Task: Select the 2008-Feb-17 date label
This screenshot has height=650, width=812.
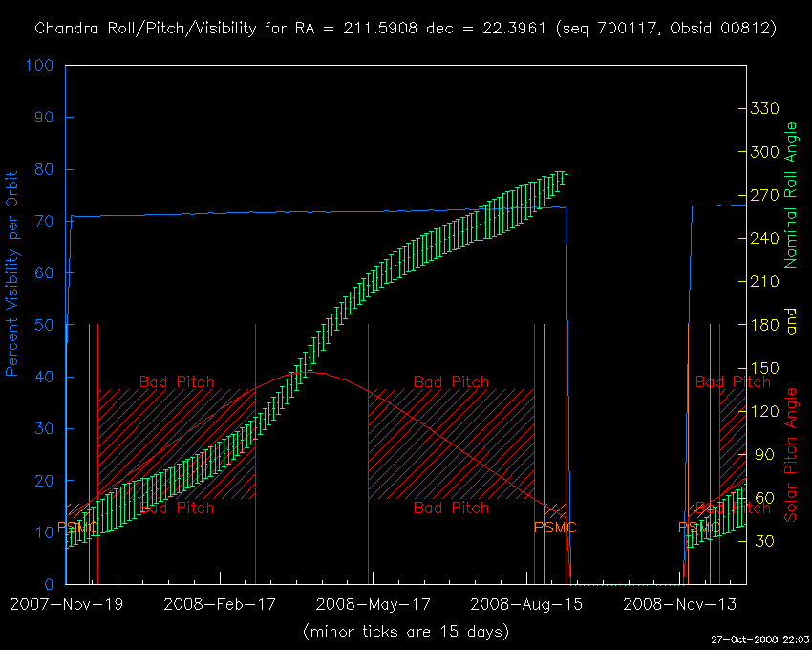Action: click(219, 604)
